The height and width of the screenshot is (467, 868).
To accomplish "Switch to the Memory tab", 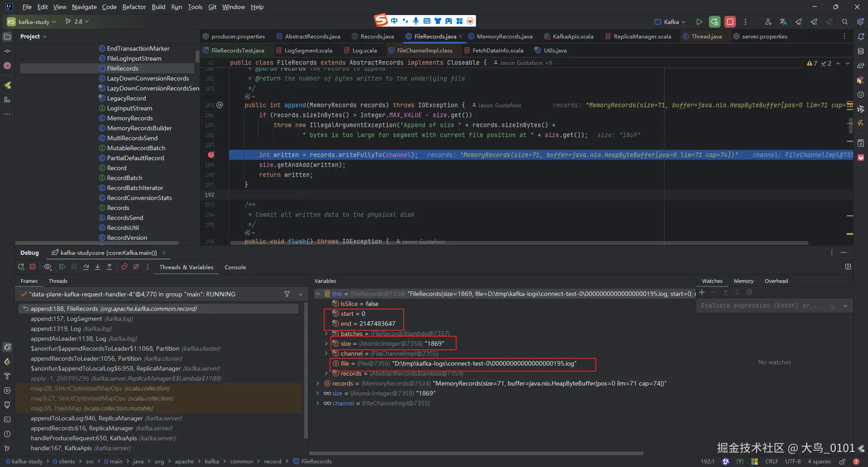I will (x=743, y=281).
